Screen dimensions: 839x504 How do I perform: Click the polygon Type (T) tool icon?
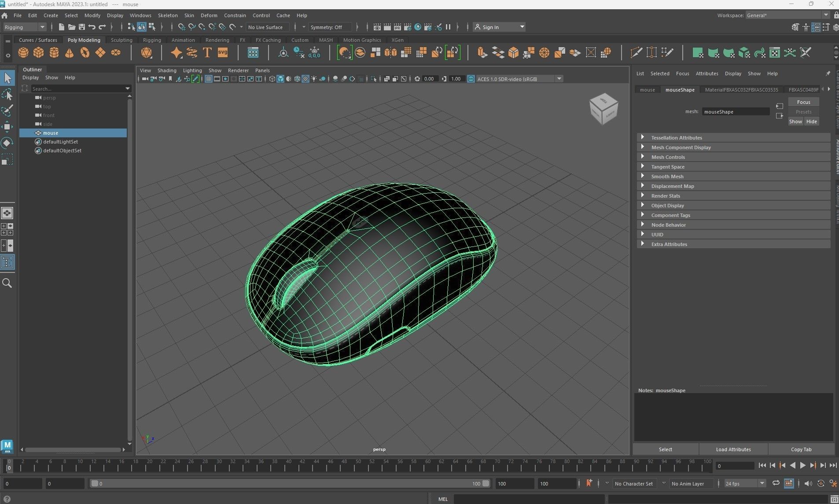pyautogui.click(x=207, y=53)
